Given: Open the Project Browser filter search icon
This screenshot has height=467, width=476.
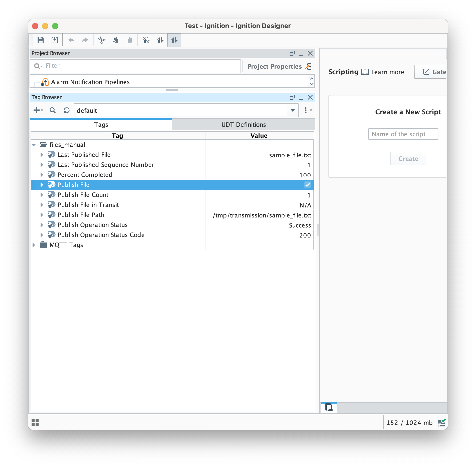Looking at the screenshot, I should (38, 66).
